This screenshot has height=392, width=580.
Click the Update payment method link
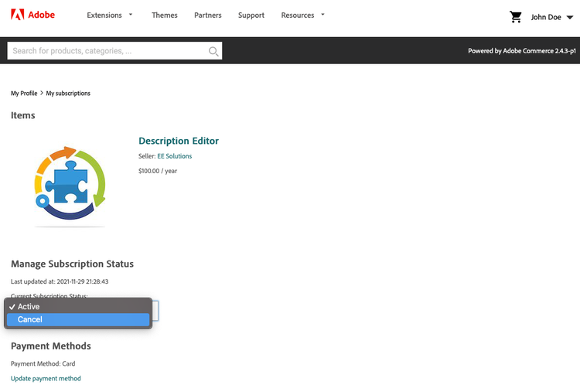(46, 378)
